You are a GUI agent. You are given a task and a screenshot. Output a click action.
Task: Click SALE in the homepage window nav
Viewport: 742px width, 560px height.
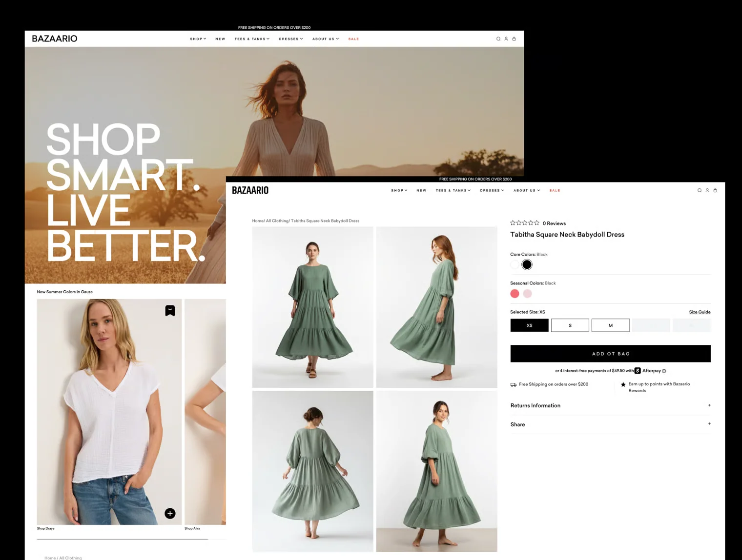[x=353, y=39]
